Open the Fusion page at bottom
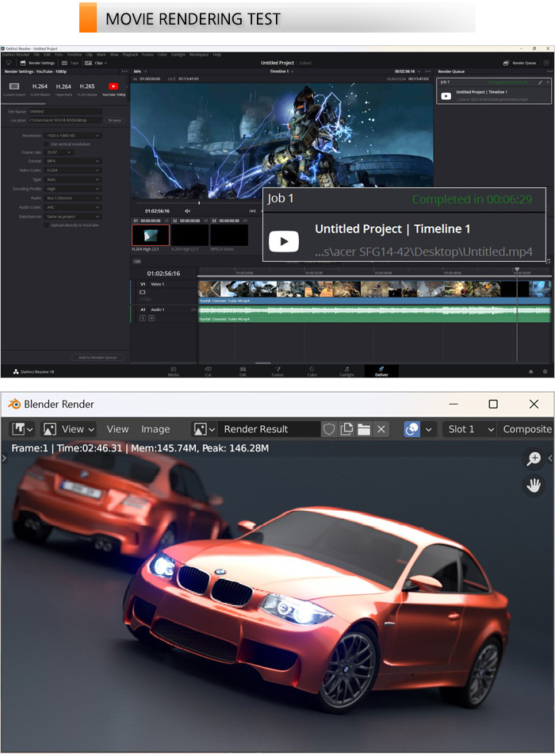 pyautogui.click(x=277, y=370)
